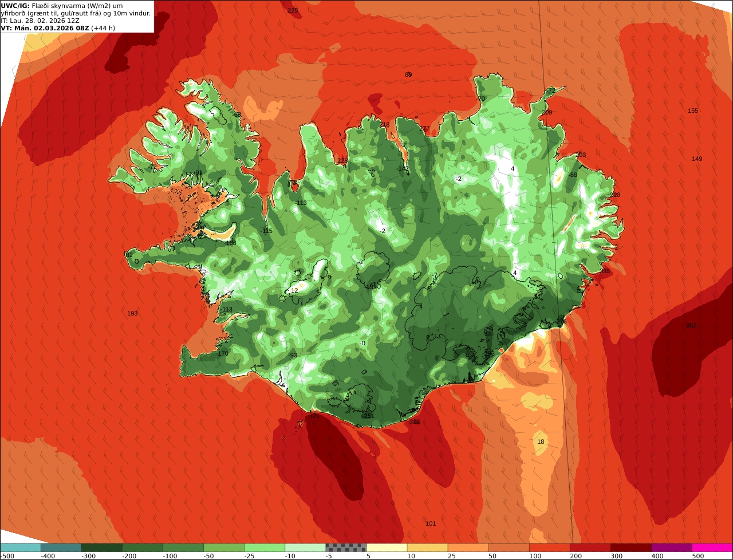733x560 pixels.
Task: Pick the light green swatch between -25 and -10
Action: (x=265, y=547)
